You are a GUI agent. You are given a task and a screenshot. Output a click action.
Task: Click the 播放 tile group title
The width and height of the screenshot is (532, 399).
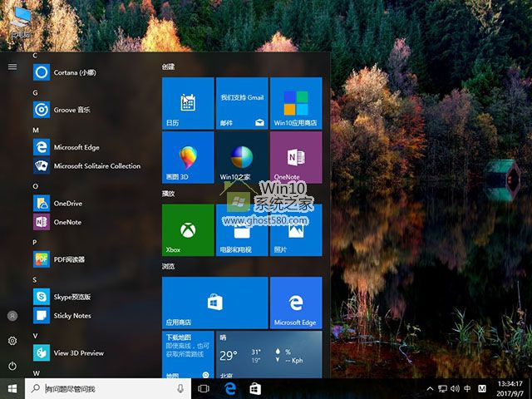[x=168, y=194]
